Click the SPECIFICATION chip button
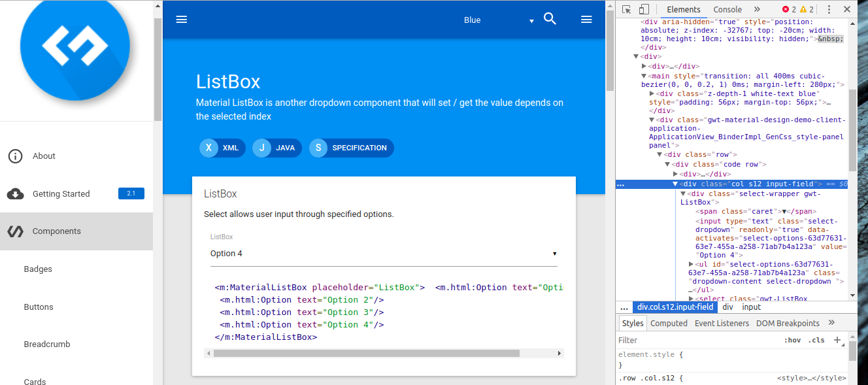This screenshot has width=868, height=385. point(352,148)
